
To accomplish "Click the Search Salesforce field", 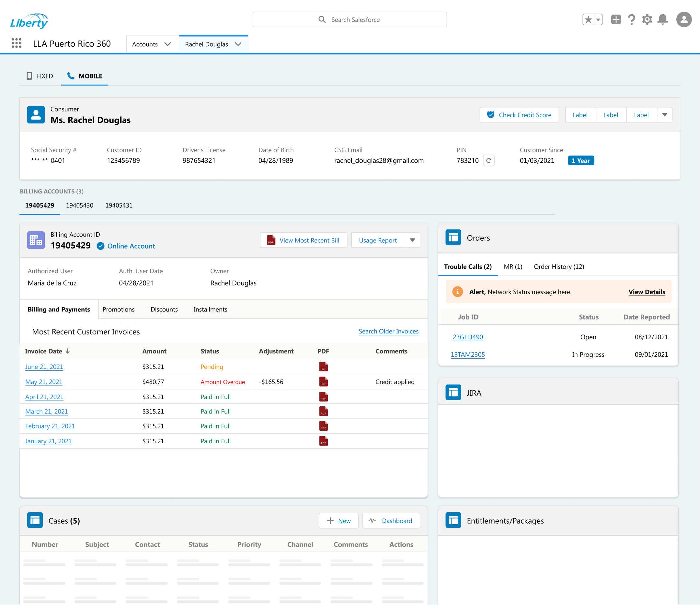I will click(x=350, y=19).
